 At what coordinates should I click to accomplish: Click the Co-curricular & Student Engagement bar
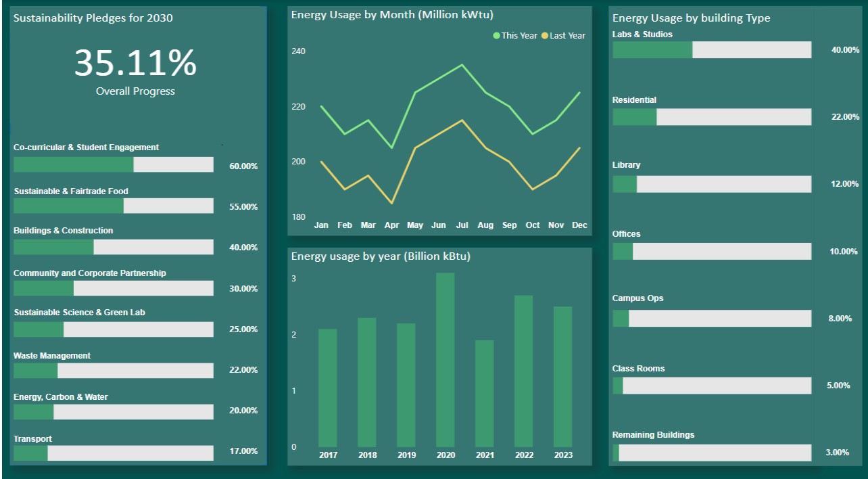coord(113,164)
